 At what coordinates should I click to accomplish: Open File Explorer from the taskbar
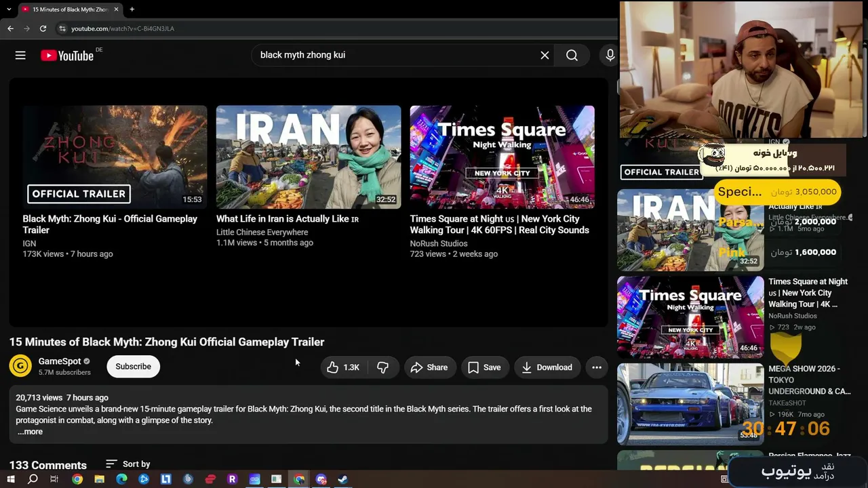pyautogui.click(x=99, y=479)
